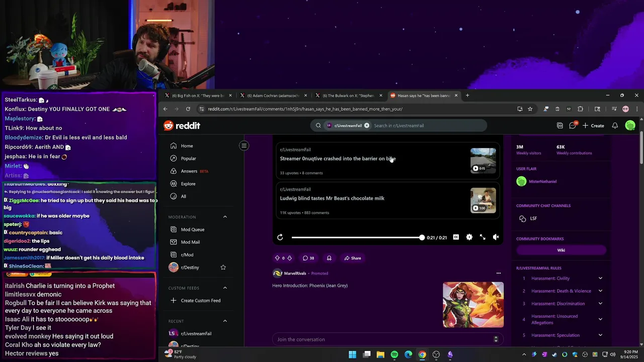
Task: Switch to the Big Fish on X tab
Action: [198, 96]
